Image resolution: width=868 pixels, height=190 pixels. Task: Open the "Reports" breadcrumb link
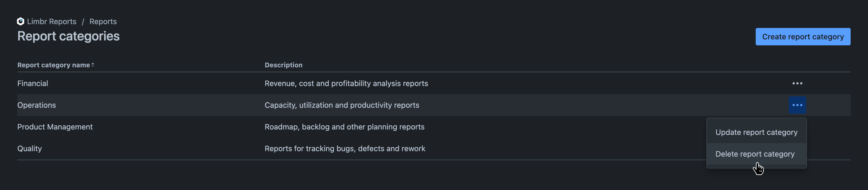(x=103, y=21)
